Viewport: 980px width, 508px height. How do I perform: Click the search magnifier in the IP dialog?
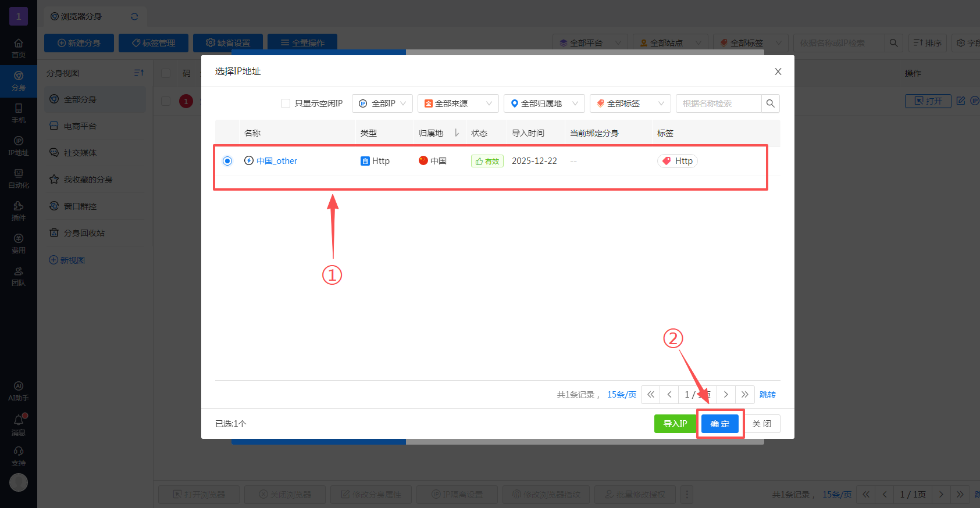(771, 103)
